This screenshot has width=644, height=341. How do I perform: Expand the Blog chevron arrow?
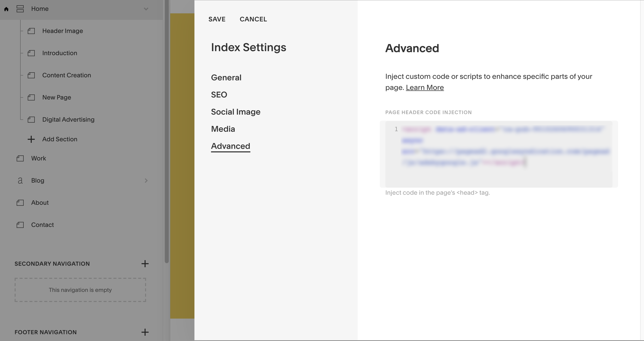(x=146, y=181)
